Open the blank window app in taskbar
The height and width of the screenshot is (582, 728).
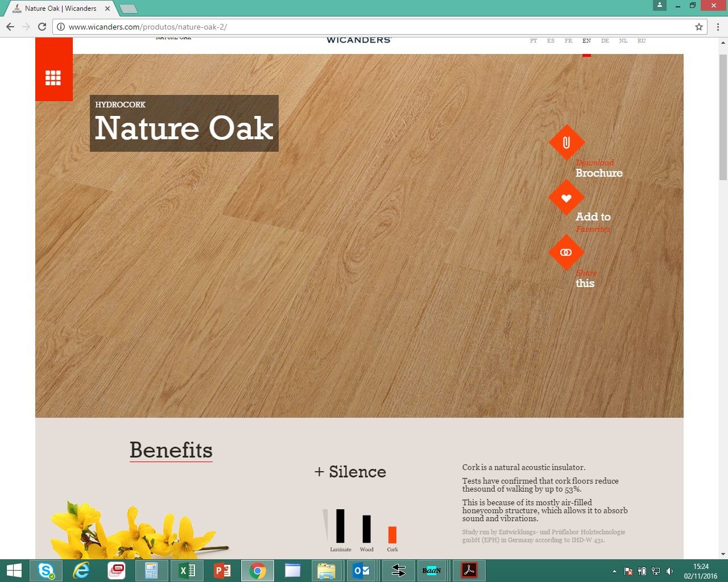pos(292,571)
